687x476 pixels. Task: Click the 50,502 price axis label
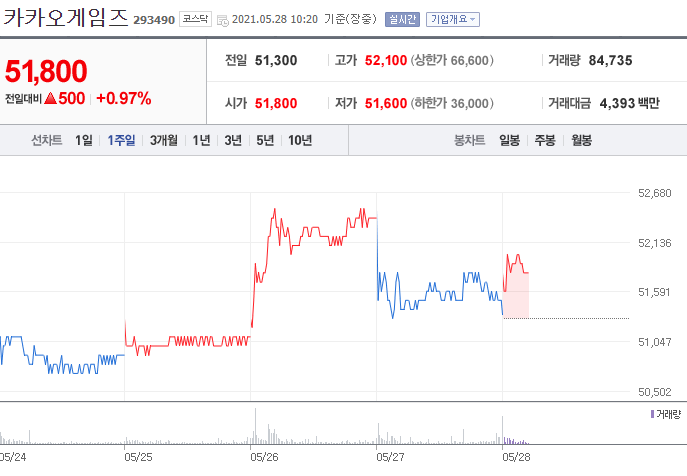655,392
